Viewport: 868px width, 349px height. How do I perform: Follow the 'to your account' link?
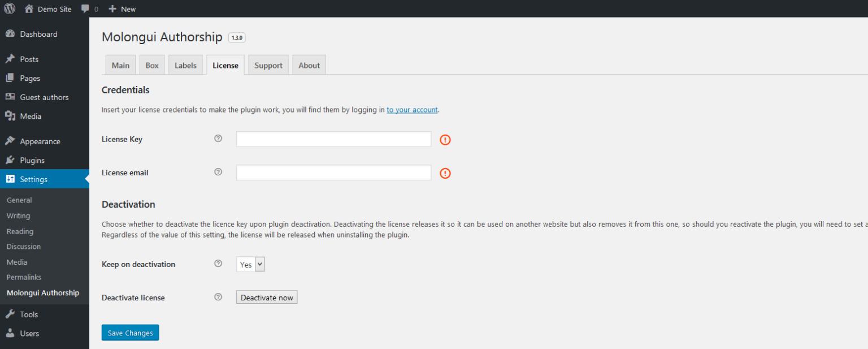pyautogui.click(x=412, y=110)
